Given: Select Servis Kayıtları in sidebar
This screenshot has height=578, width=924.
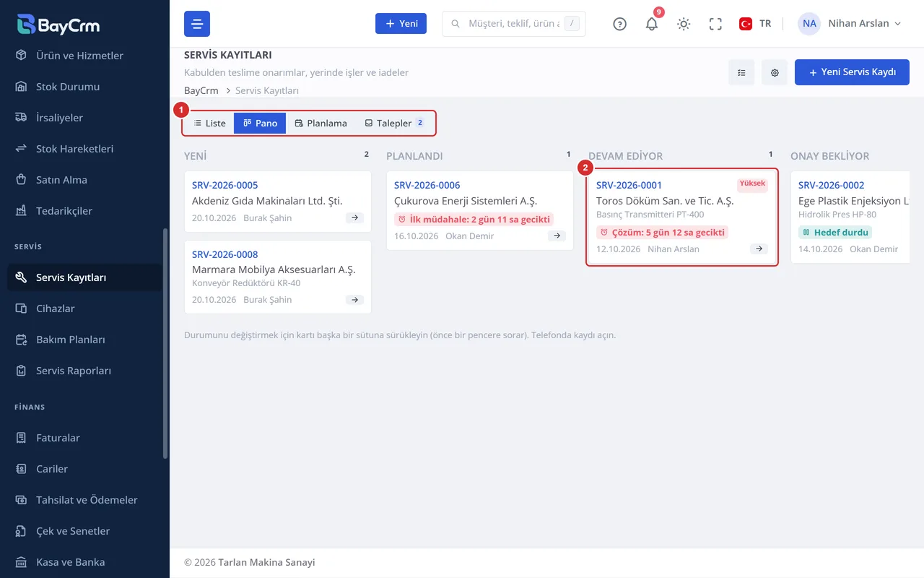Looking at the screenshot, I should [x=84, y=277].
